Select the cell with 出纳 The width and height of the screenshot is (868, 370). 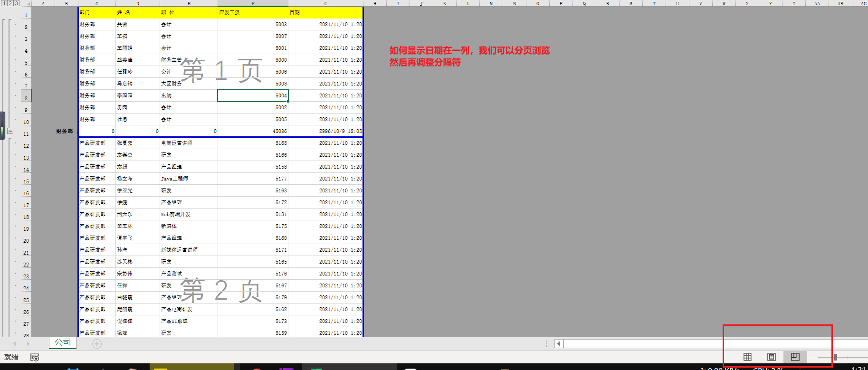[189, 95]
